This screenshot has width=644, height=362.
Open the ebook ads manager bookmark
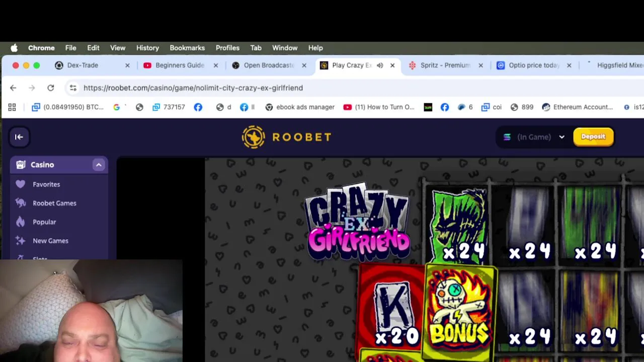(x=300, y=107)
